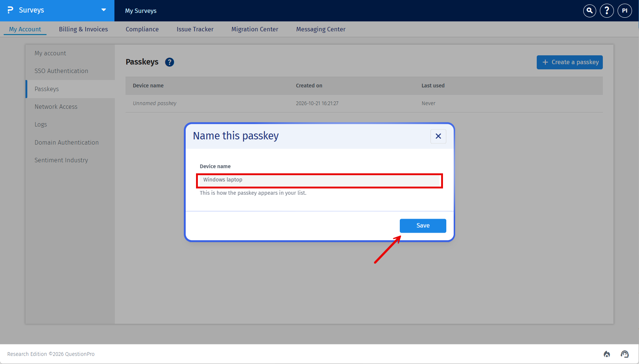Screen dimensions: 639x364
Task: Open the Surveys product dropdown arrow
Action: pyautogui.click(x=104, y=10)
